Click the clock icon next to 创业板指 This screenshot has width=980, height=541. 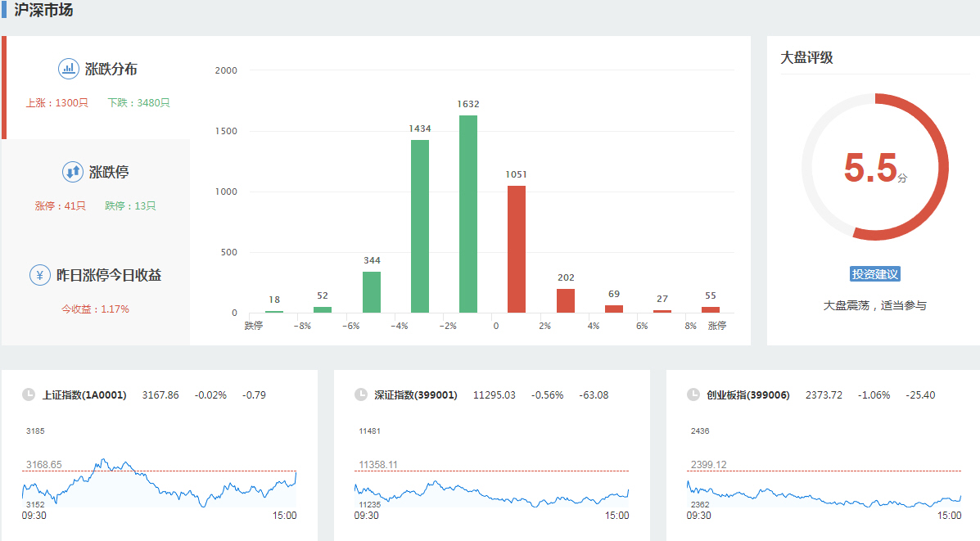point(693,394)
